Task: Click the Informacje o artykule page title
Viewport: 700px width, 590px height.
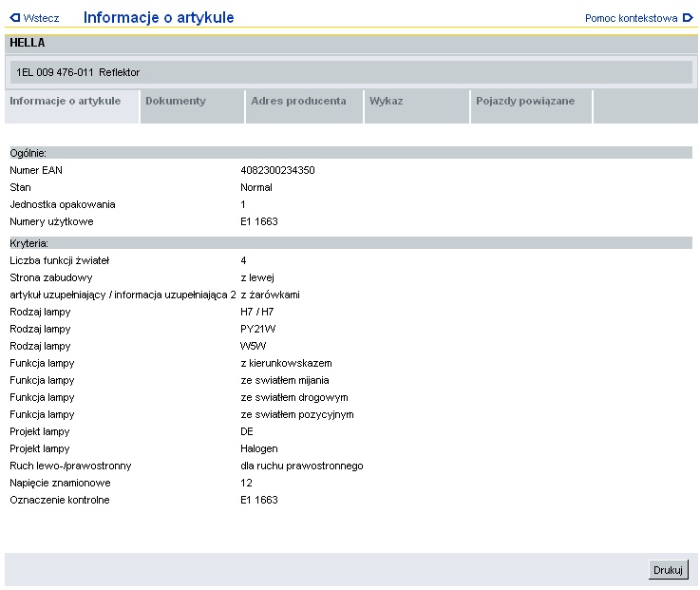Action: pyautogui.click(x=159, y=17)
